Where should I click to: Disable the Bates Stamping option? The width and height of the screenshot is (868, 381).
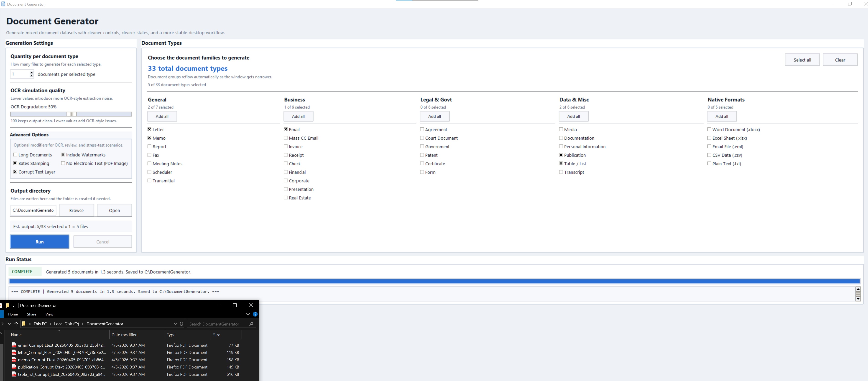coord(15,163)
